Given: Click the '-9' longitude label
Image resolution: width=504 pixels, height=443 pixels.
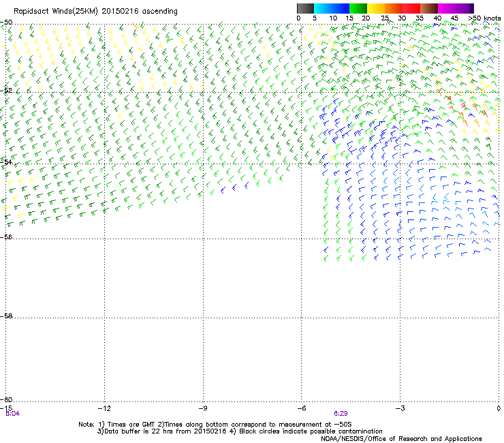Looking at the screenshot, I should [202, 408].
